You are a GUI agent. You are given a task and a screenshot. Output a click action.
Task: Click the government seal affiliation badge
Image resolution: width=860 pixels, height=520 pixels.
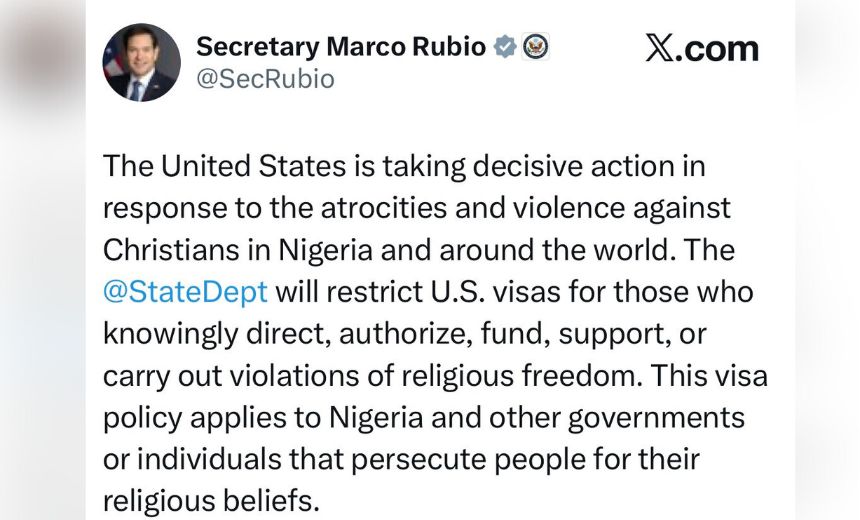pyautogui.click(x=535, y=46)
